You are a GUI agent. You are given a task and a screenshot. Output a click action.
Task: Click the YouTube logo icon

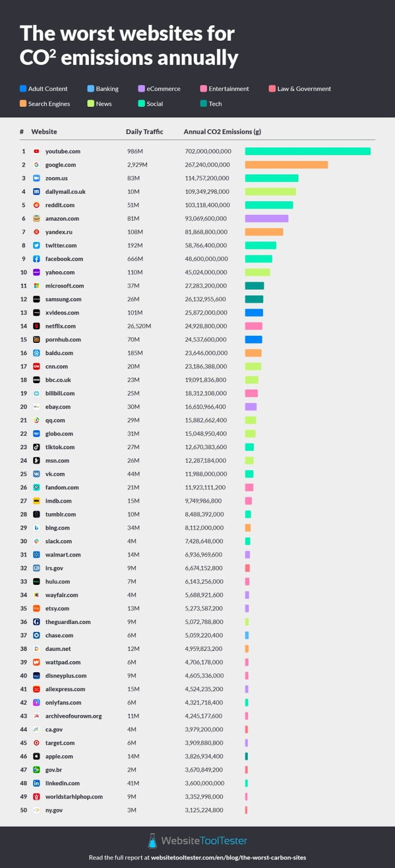[36, 151]
